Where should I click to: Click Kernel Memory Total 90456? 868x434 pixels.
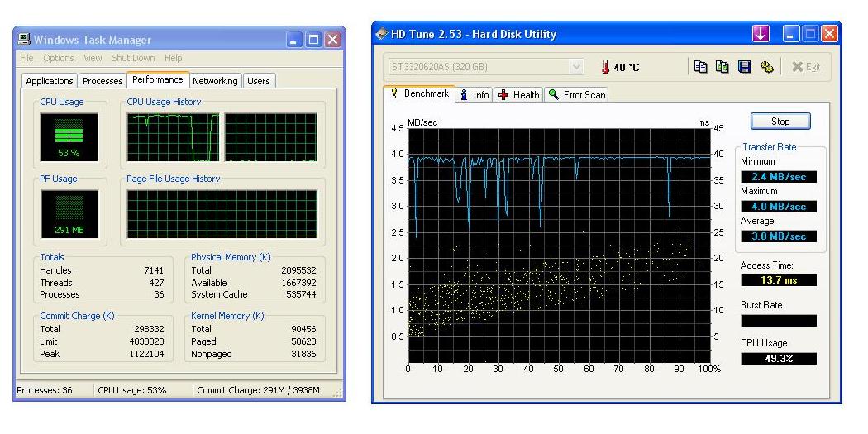[x=303, y=329]
